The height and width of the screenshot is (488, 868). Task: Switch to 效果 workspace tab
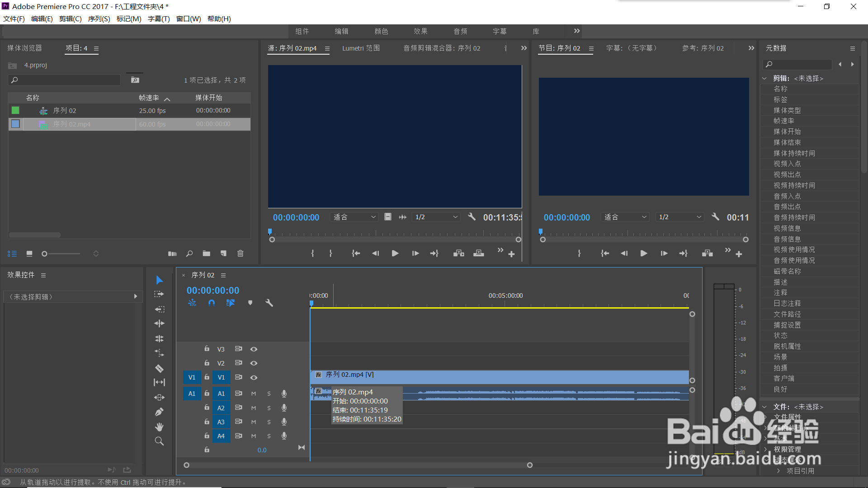coord(420,31)
